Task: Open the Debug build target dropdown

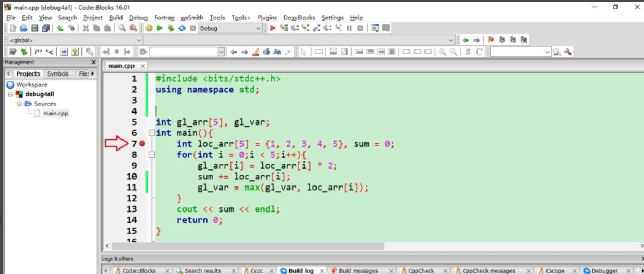Action: (x=230, y=28)
